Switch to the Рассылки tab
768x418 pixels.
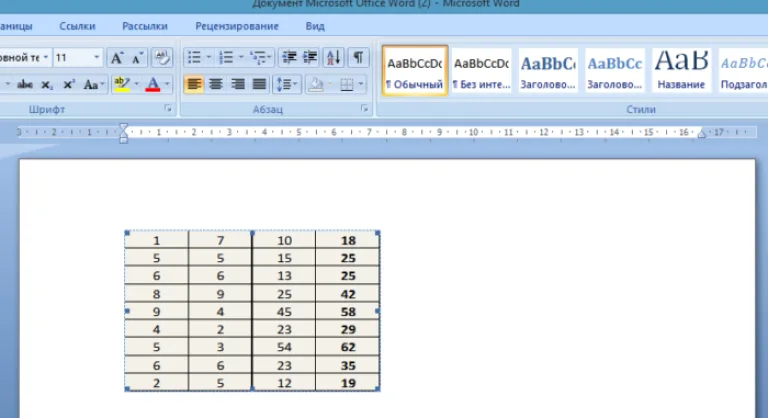click(x=145, y=26)
